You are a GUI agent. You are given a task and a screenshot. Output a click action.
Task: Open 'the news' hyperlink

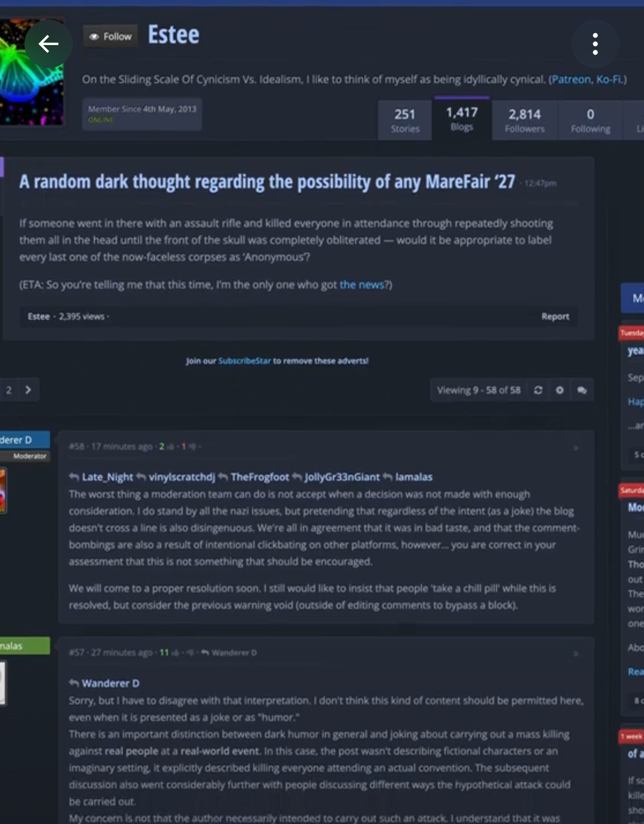(x=362, y=285)
